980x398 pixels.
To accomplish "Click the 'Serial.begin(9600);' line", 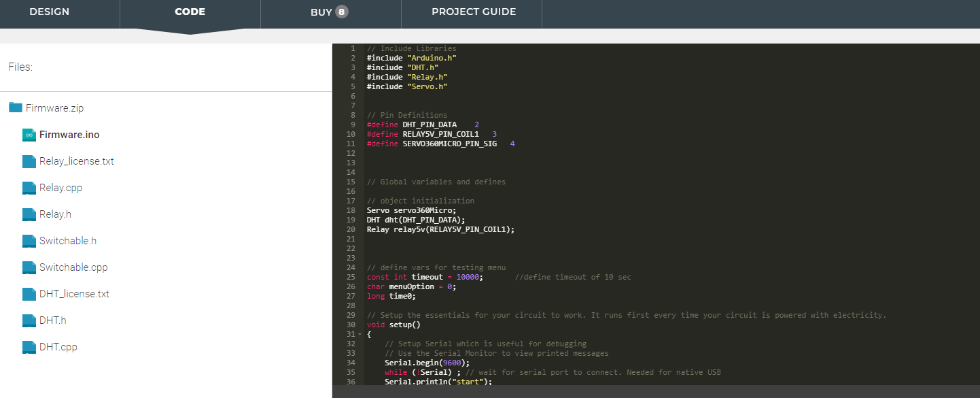I will click(427, 363).
